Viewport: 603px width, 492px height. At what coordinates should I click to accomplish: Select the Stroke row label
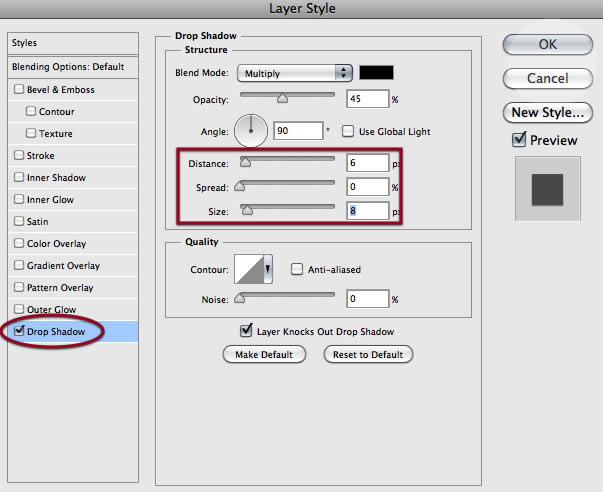(x=40, y=155)
